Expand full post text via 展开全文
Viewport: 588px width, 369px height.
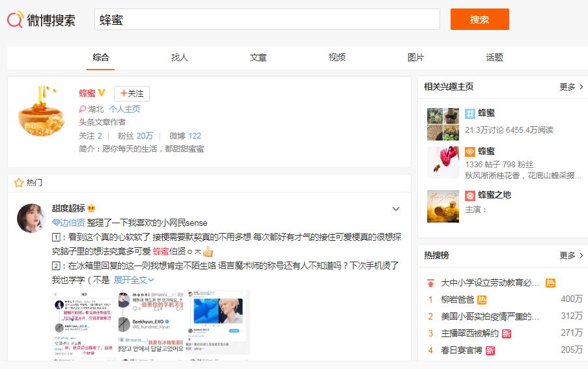coord(133,279)
